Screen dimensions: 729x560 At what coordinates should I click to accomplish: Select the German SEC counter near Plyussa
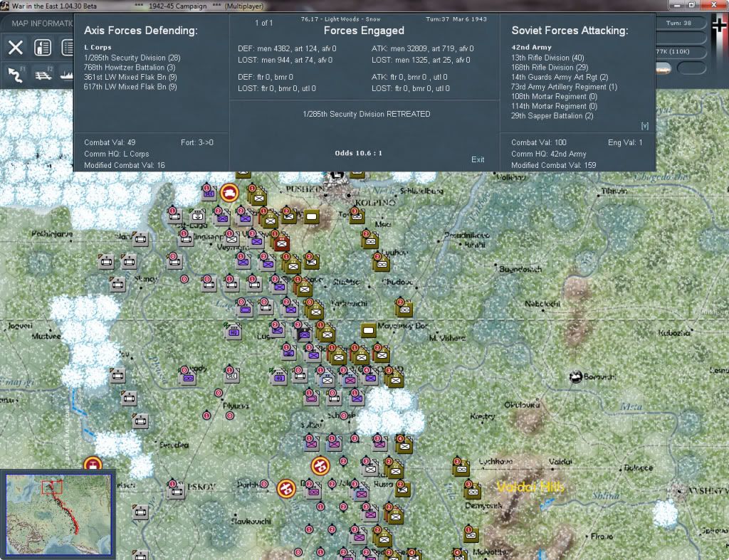[x=231, y=374]
